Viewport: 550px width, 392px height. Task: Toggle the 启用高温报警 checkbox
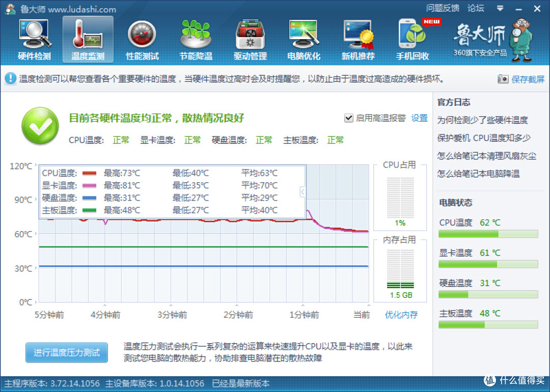click(349, 118)
